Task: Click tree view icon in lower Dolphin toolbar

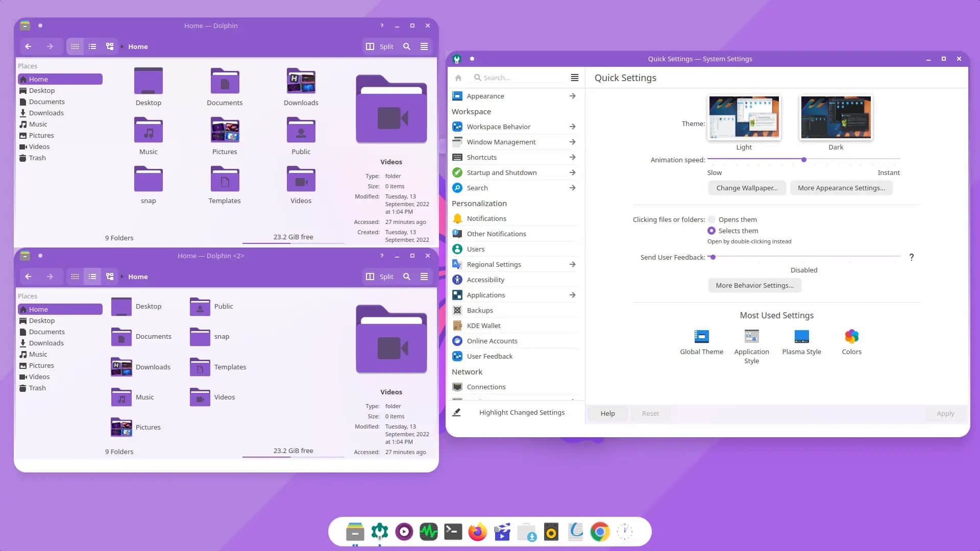Action: pyautogui.click(x=110, y=277)
